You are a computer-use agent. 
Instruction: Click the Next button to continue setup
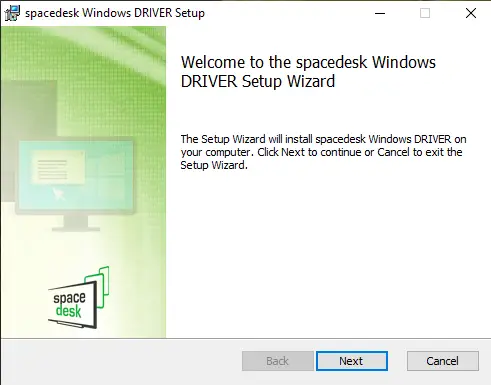pyautogui.click(x=352, y=361)
